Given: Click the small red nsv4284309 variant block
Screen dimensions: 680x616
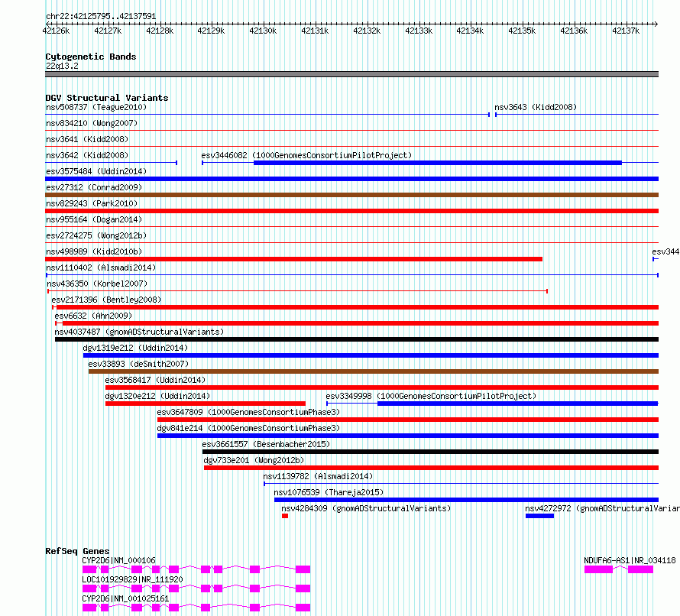Looking at the screenshot, I should point(285,516).
